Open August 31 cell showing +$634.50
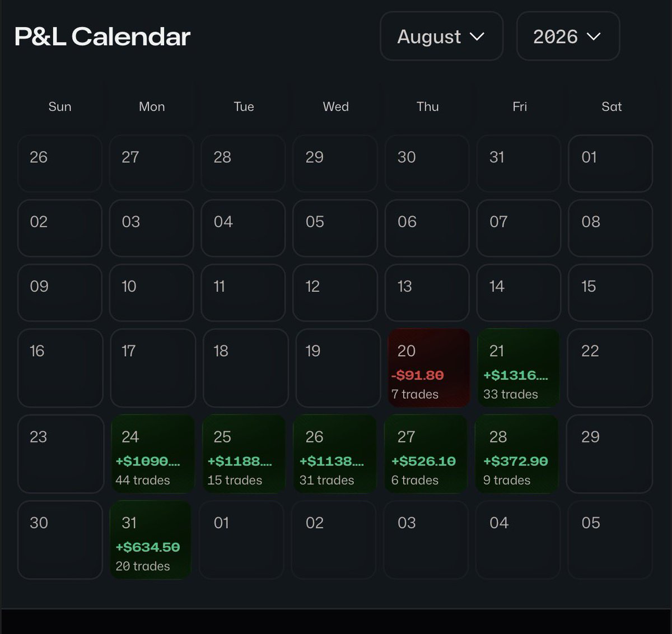The image size is (672, 634). (x=151, y=540)
